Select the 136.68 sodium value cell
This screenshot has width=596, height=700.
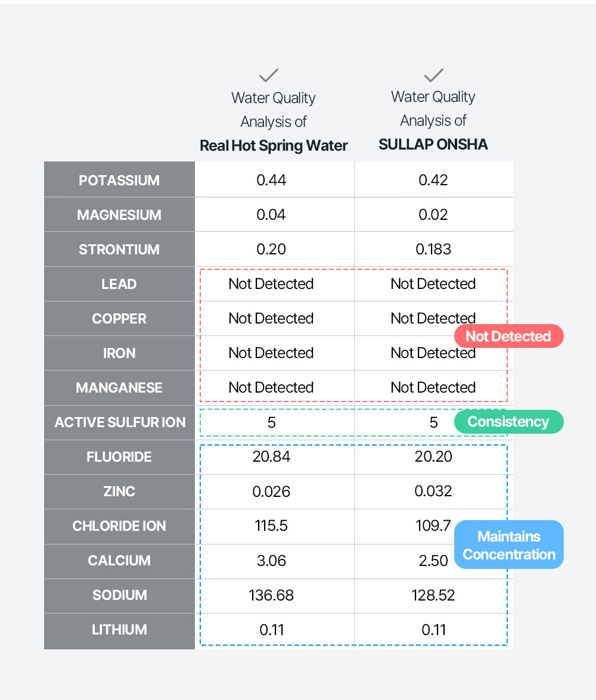click(x=271, y=595)
